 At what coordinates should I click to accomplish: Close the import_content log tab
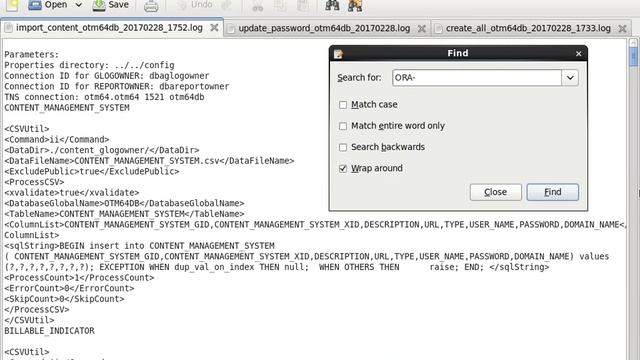coord(214,28)
